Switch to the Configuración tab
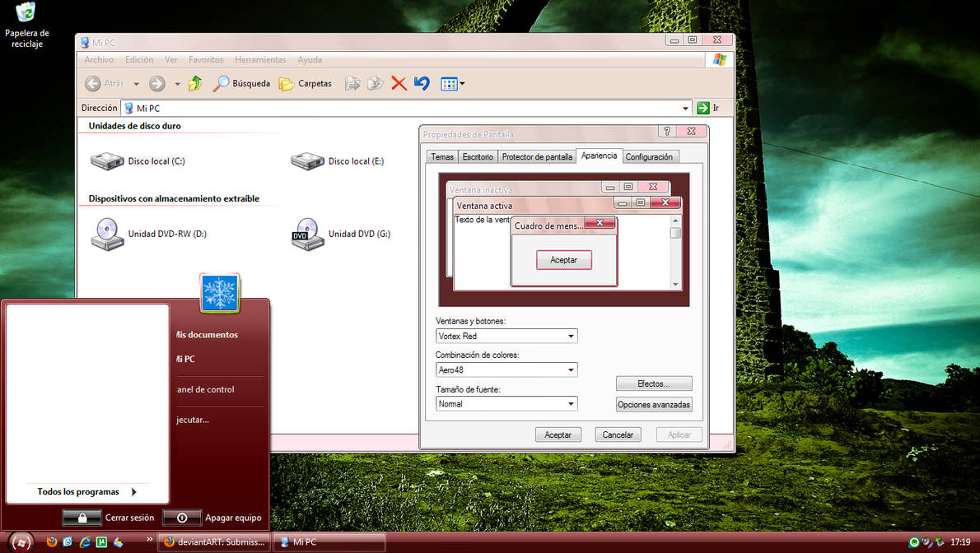This screenshot has height=553, width=980. click(x=649, y=157)
